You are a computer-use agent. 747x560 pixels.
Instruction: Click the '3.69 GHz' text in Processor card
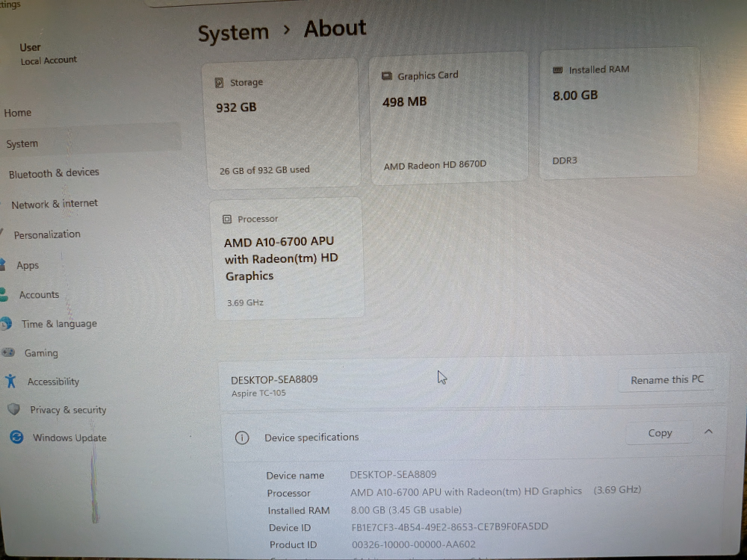coord(245,302)
